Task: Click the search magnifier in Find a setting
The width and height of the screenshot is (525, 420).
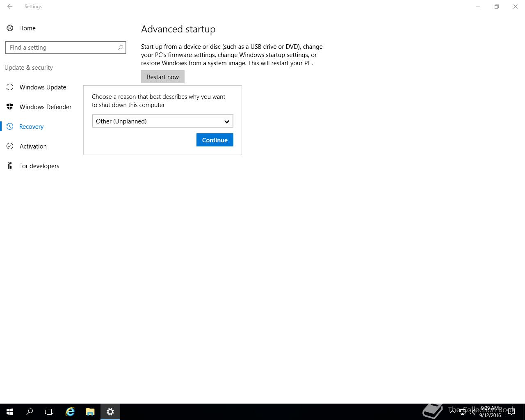Action: [120, 48]
